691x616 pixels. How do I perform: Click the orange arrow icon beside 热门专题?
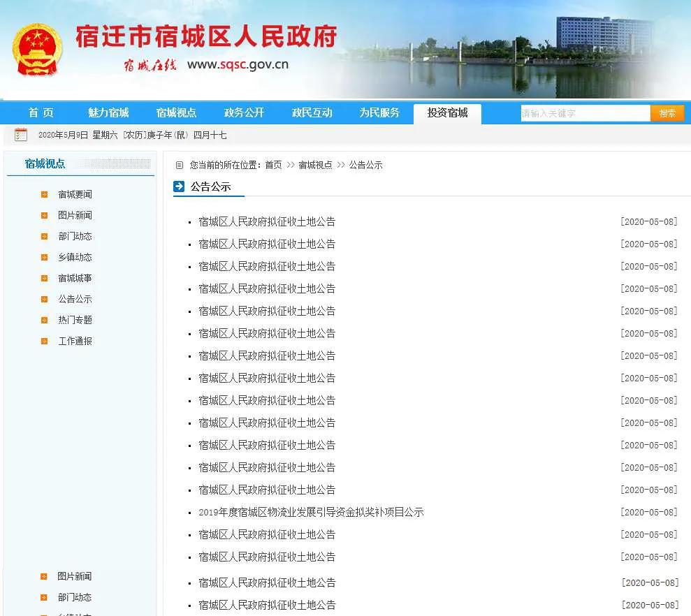(45, 321)
